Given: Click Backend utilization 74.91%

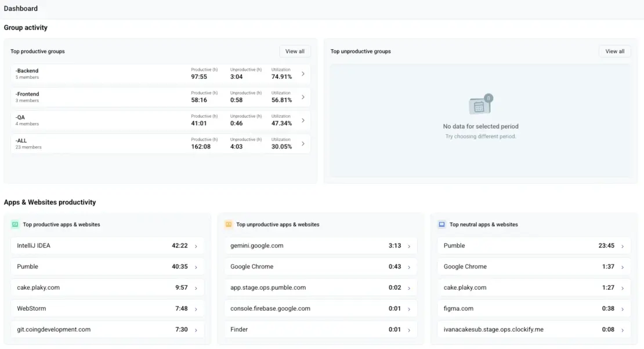Looking at the screenshot, I should tap(282, 77).
